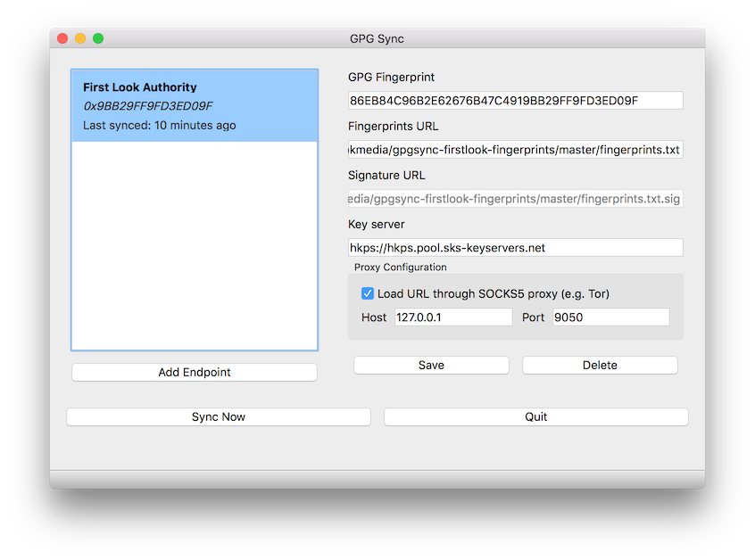Screen dimensions: 755x560
Task: Click the proxy Host field
Action: click(x=453, y=317)
